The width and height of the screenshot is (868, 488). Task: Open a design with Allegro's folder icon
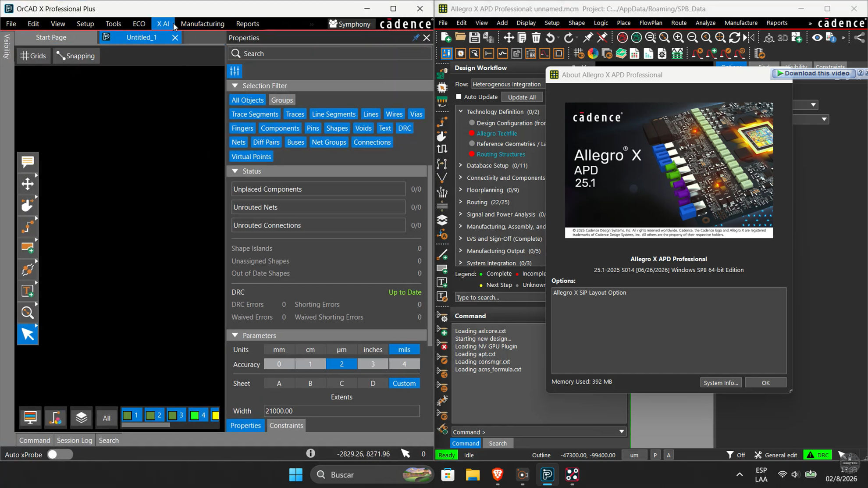pos(460,38)
